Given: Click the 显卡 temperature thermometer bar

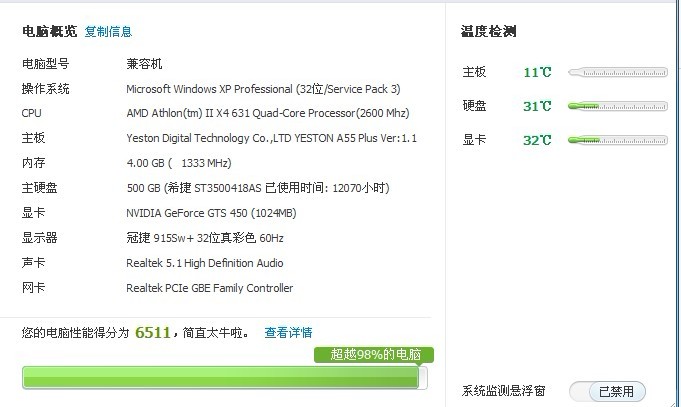Looking at the screenshot, I should pos(616,140).
